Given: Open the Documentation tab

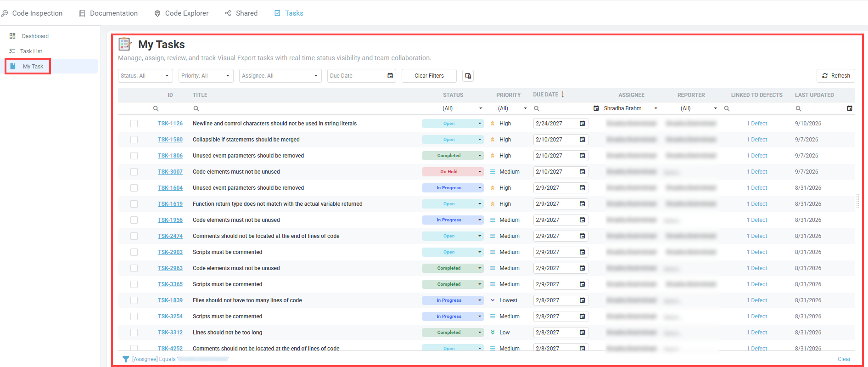Looking at the screenshot, I should pos(108,13).
